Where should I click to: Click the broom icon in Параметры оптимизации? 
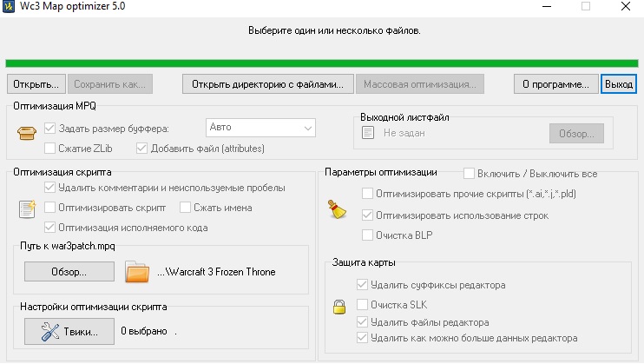click(x=337, y=209)
